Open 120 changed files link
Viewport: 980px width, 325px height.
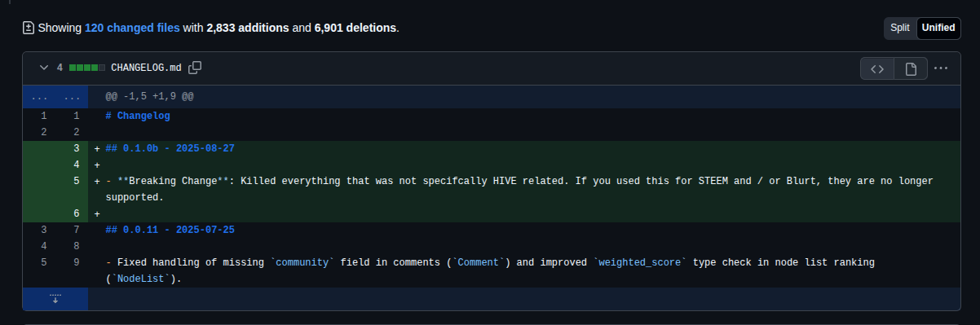[132, 28]
